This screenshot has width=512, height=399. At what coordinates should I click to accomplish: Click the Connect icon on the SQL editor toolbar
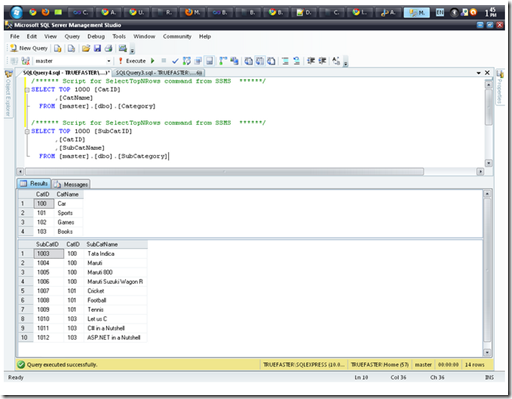pyautogui.click(x=14, y=61)
